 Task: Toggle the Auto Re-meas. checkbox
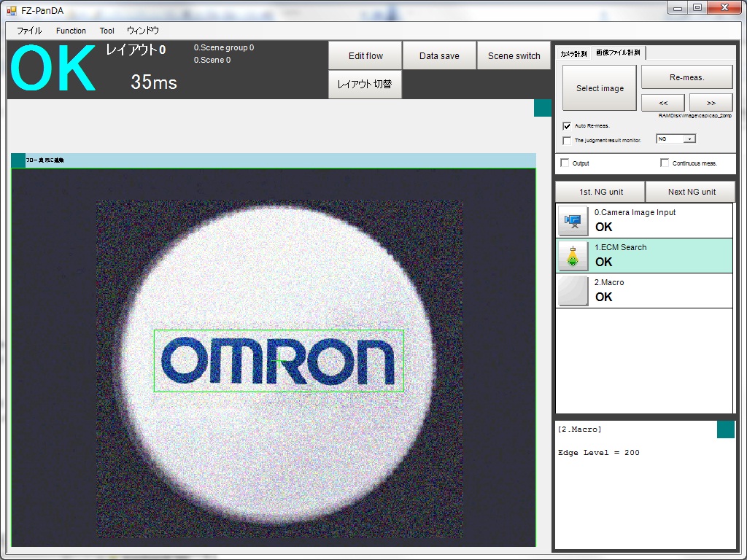(566, 126)
